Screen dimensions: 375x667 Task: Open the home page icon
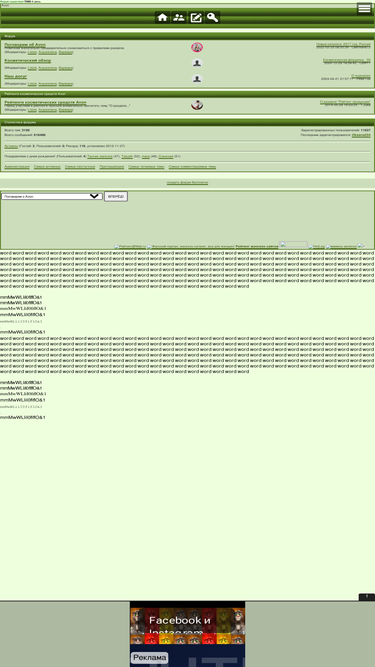[162, 17]
